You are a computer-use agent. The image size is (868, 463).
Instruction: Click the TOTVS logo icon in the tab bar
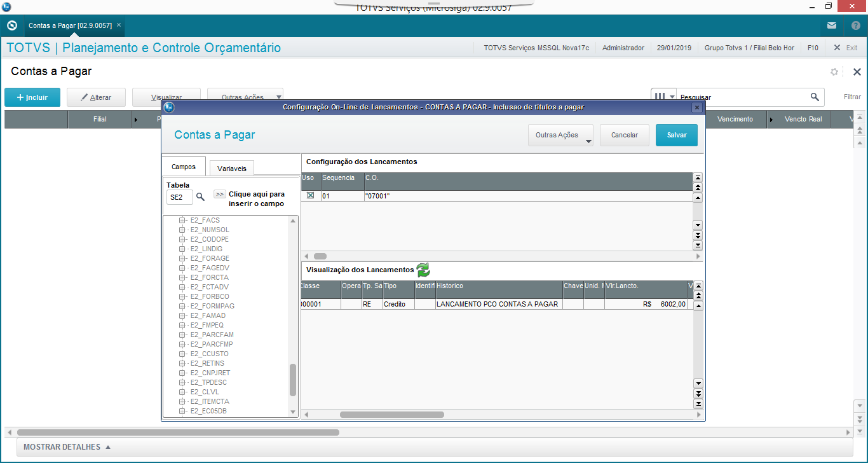click(11, 25)
